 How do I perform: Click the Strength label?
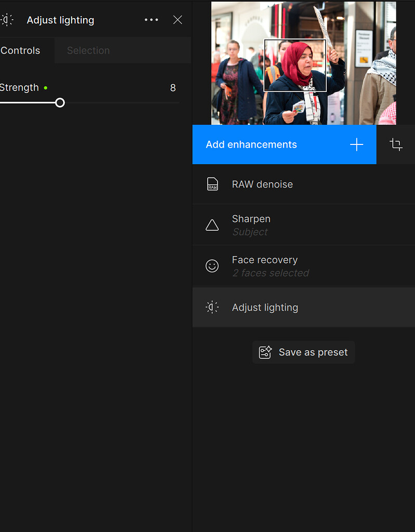pos(19,87)
